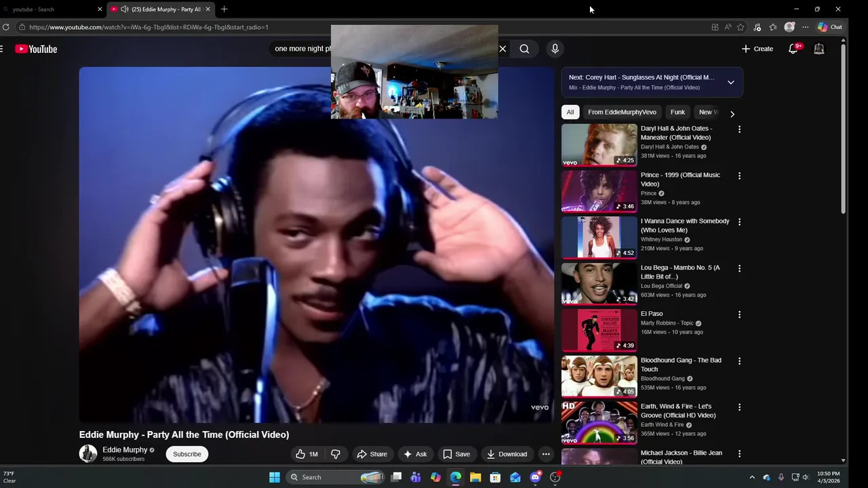This screenshot has height=488, width=868.
Task: Click the playing Eddie Murphy video
Action: pos(317,245)
